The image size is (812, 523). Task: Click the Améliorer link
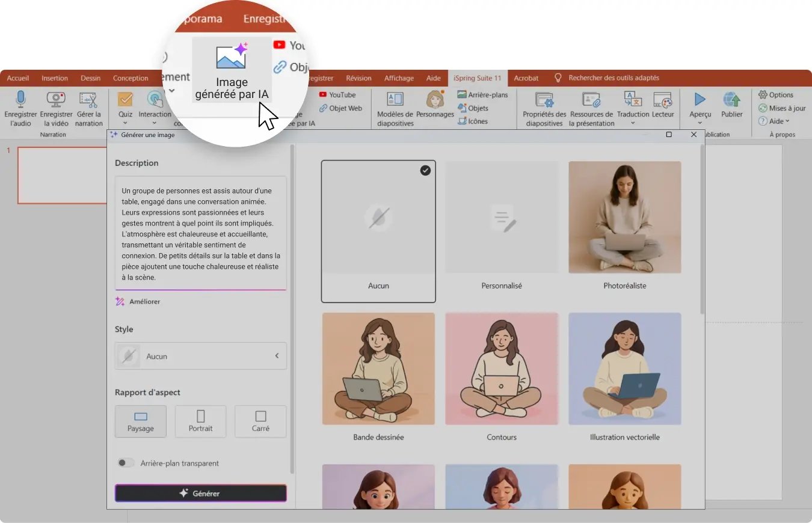pyautogui.click(x=145, y=302)
